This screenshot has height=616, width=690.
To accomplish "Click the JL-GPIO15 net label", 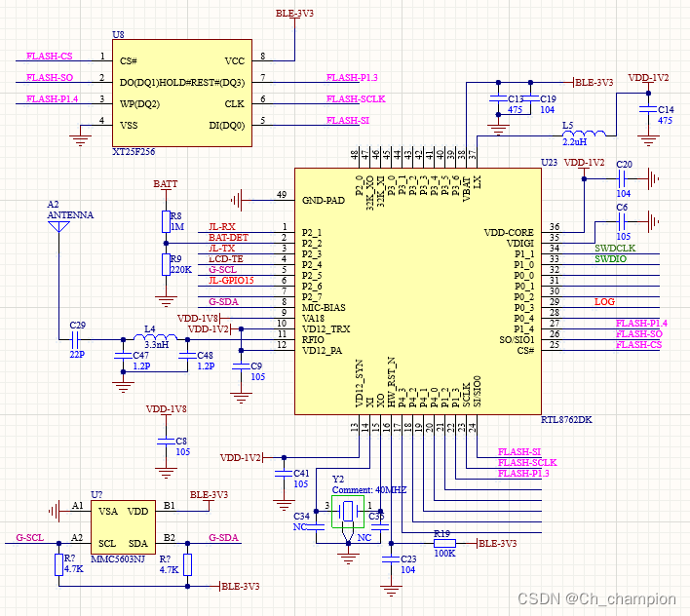I will pyautogui.click(x=231, y=281).
